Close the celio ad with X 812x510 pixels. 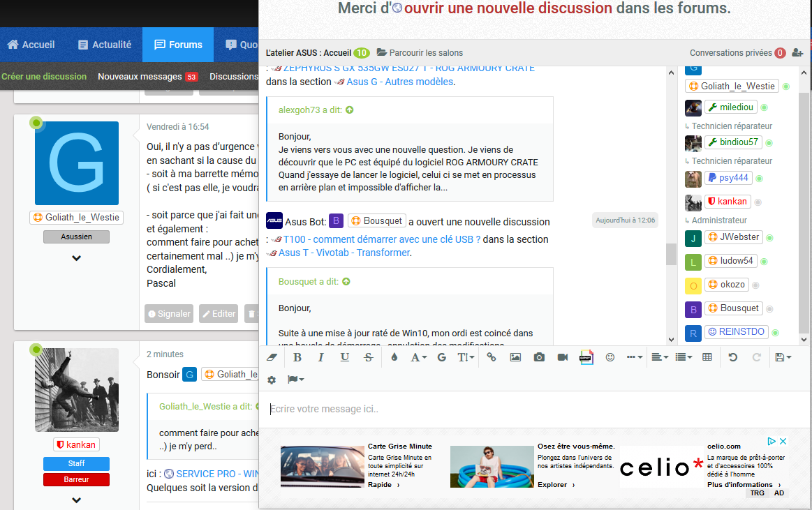tap(783, 441)
